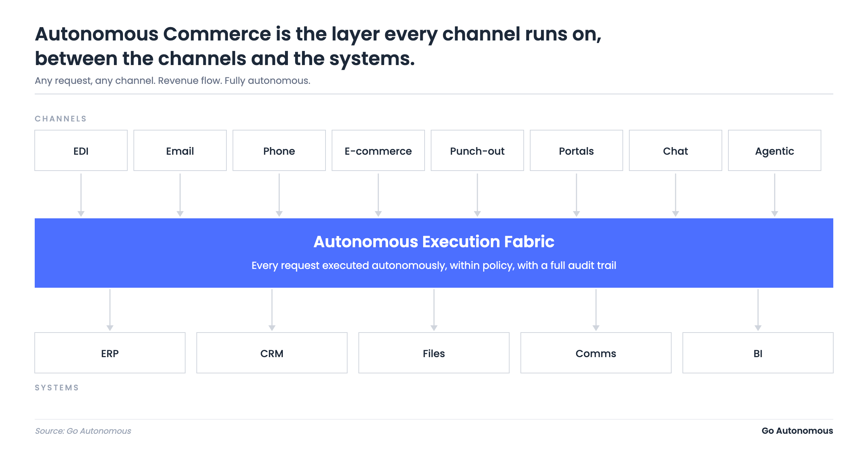The image size is (868, 454).
Task: Click the 'Every request executed autonomously' subtitle
Action: click(x=434, y=265)
